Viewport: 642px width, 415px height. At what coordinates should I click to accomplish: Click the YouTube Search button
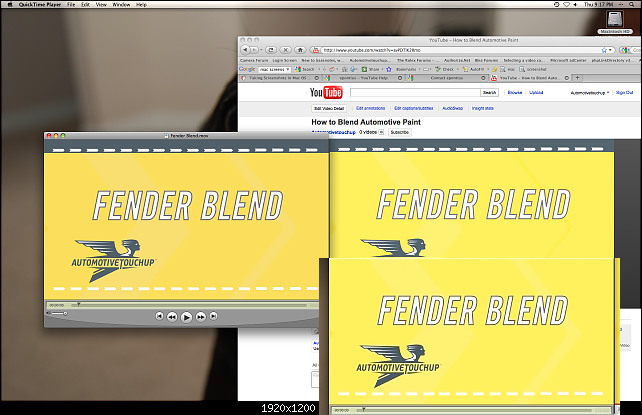[x=489, y=92]
